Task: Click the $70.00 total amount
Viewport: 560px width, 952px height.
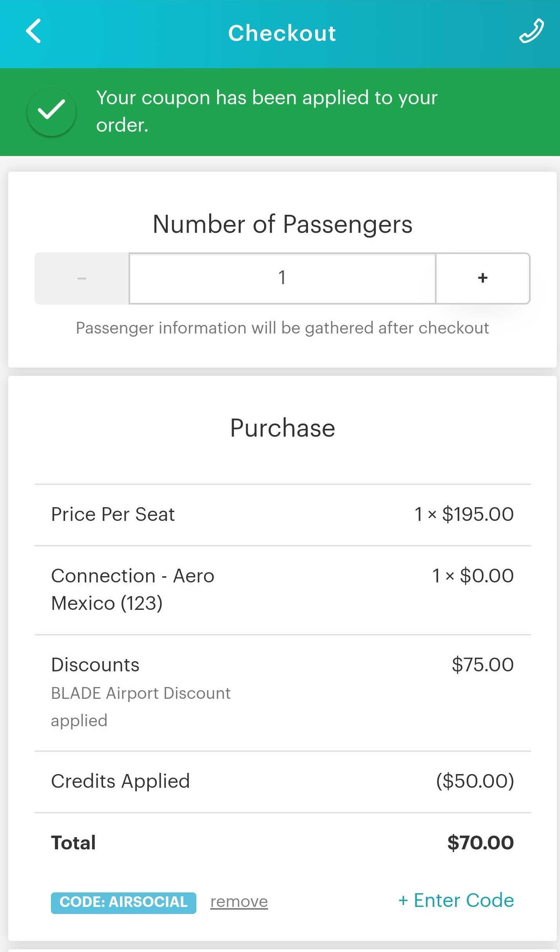Action: point(480,843)
